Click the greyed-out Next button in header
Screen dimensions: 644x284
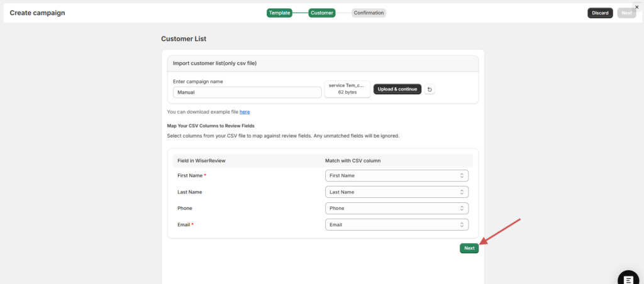pos(626,13)
